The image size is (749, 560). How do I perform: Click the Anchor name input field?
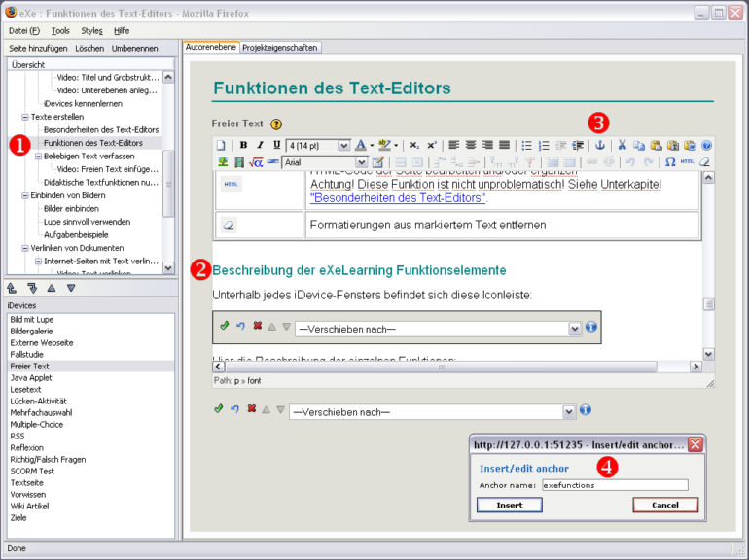(615, 485)
